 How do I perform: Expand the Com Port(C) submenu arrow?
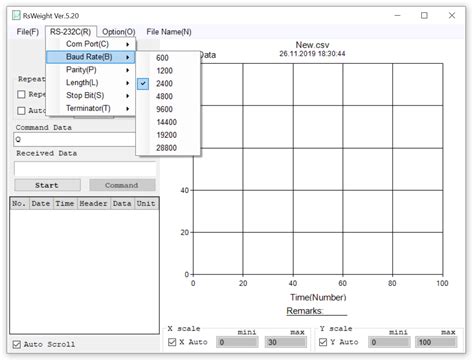point(127,44)
